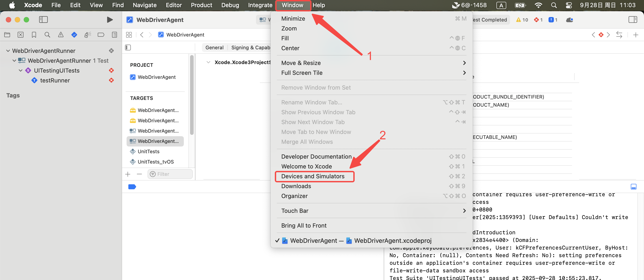Viewport: 644px width, 280px height.
Task: Open the Report navigator icon
Action: point(114,35)
